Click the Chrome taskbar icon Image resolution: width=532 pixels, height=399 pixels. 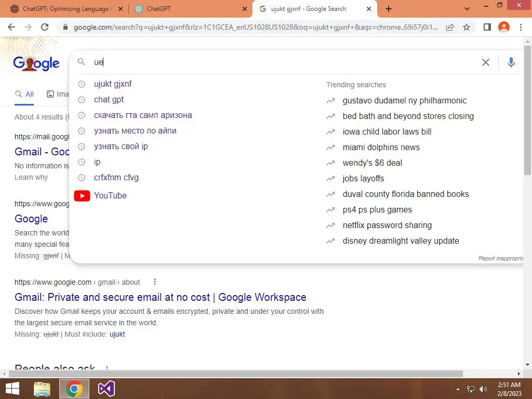coord(74,389)
